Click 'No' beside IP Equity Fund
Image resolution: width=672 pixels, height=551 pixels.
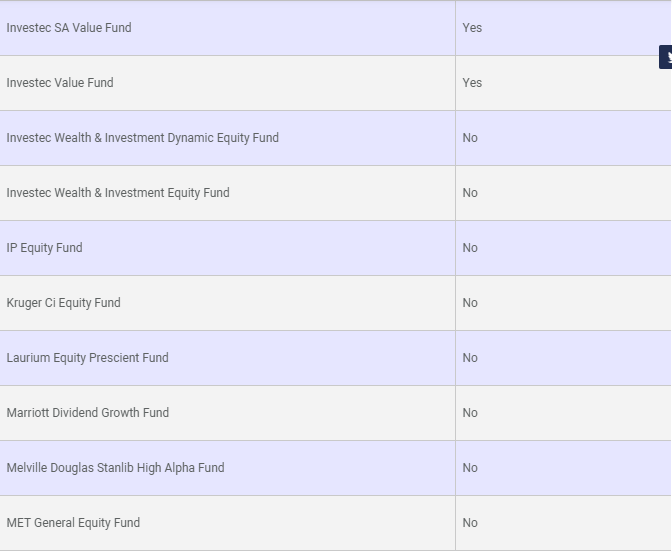click(470, 248)
